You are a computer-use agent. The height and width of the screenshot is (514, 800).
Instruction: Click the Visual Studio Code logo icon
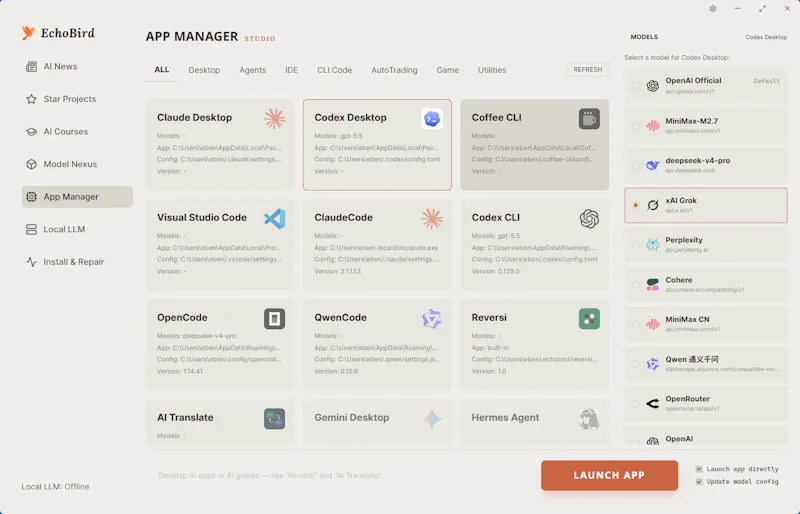click(274, 218)
